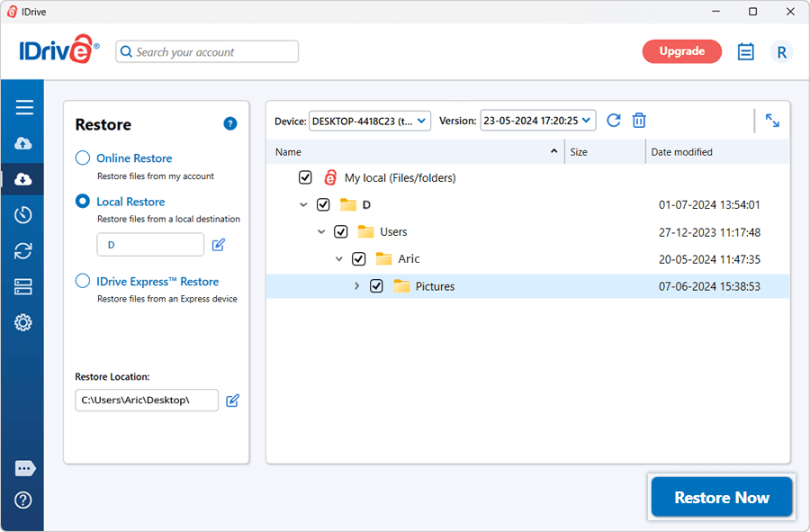This screenshot has width=810, height=532.
Task: Open the hamburger menu in sidebar
Action: coord(24,107)
